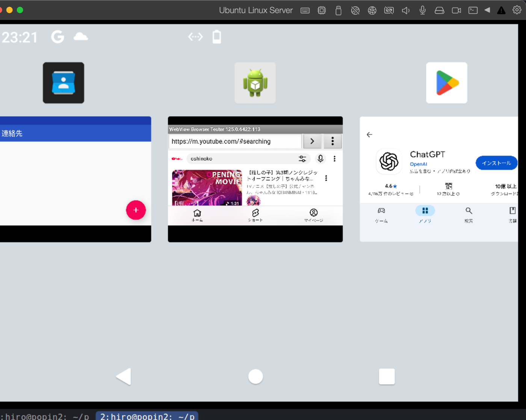Switch to Play Store Games tab

pos(381,215)
